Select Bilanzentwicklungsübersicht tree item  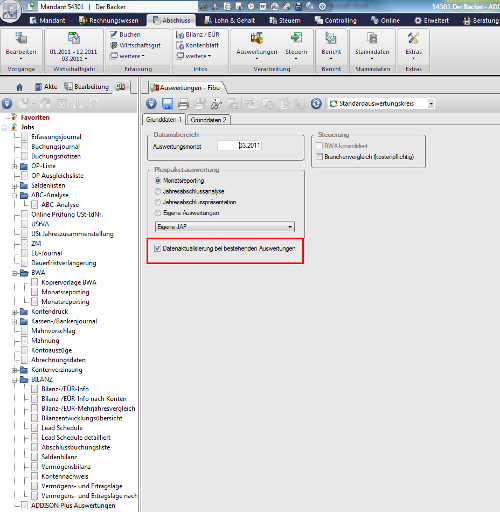(82, 418)
